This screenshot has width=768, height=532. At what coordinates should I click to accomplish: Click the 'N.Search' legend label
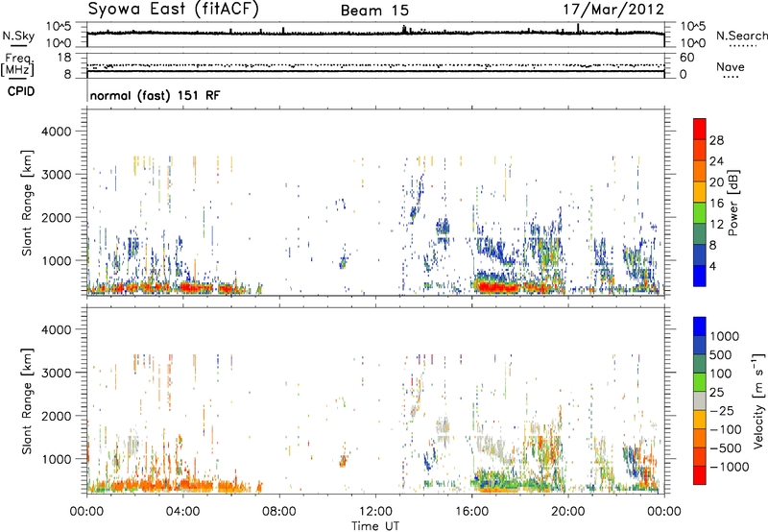coord(742,36)
